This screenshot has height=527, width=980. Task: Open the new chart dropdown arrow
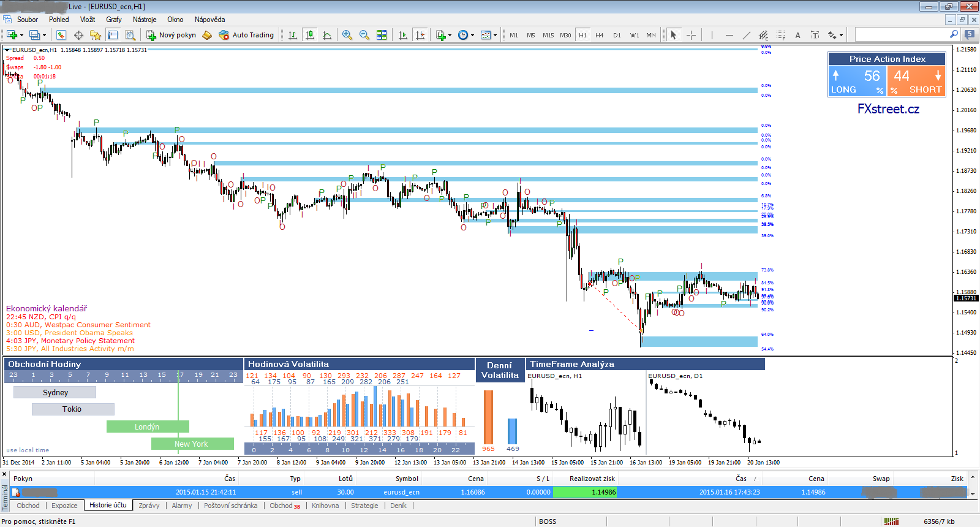click(x=22, y=35)
